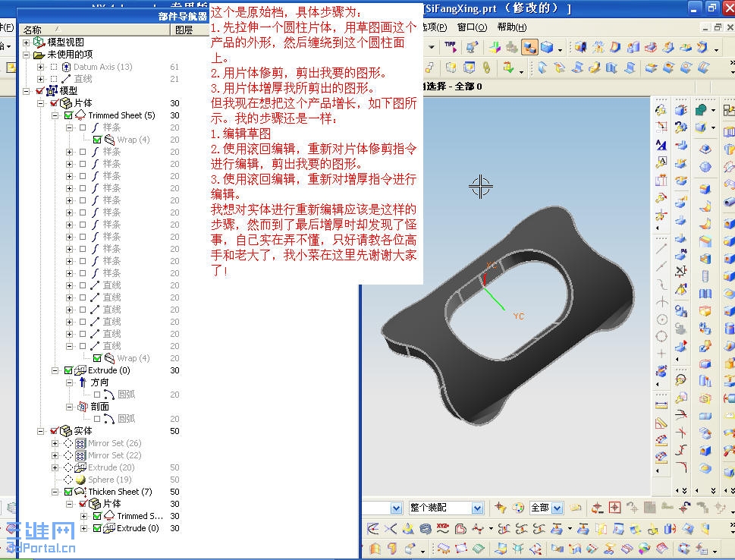This screenshot has width=735, height=560.
Task: Click the funnel selection filter icon
Action: [500, 508]
